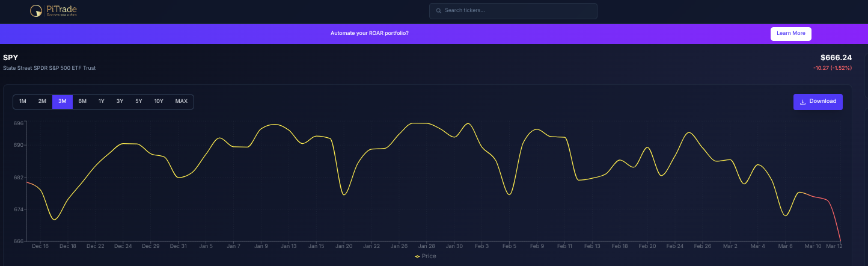Toggle the Price legend marker
868x266 pixels.
pos(417,256)
